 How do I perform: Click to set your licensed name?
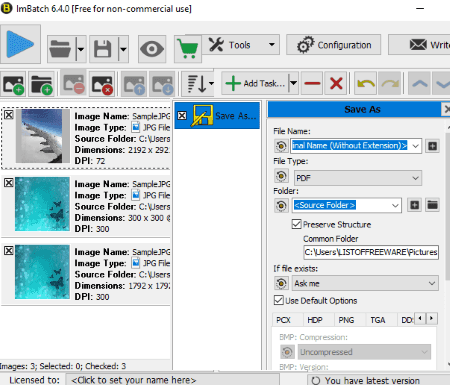(x=172, y=380)
